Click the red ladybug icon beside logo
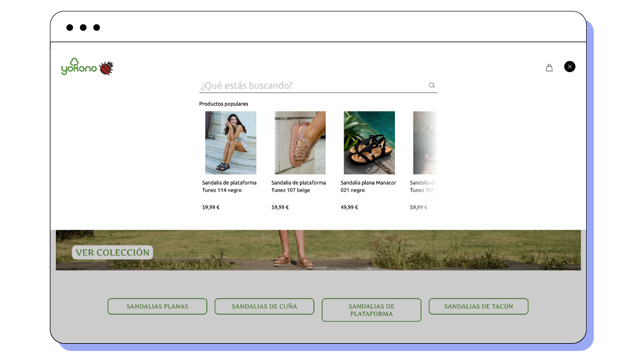644x362 pixels. coord(106,68)
